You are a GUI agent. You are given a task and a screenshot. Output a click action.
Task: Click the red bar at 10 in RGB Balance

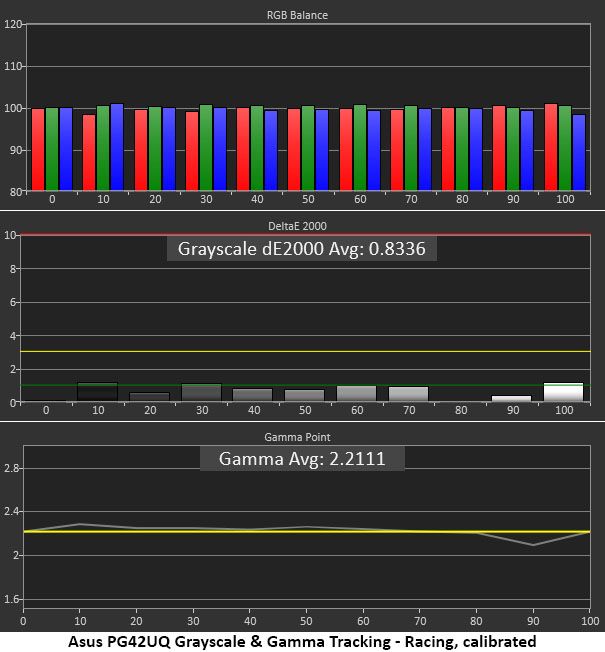coord(89,153)
